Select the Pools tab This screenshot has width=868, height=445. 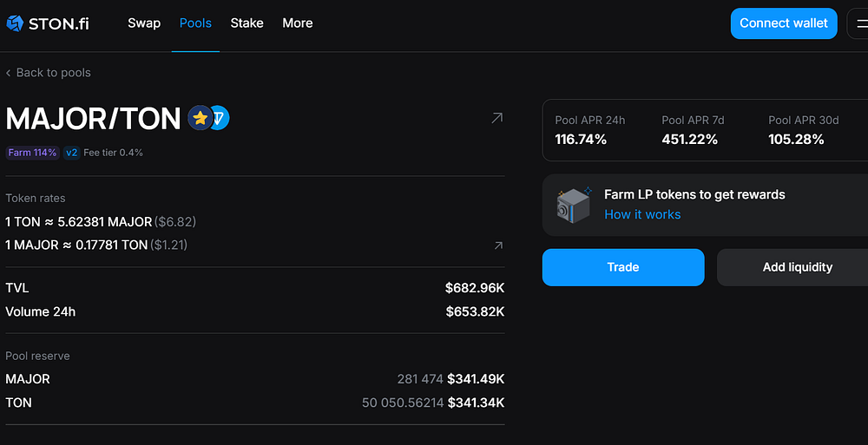[x=195, y=23]
